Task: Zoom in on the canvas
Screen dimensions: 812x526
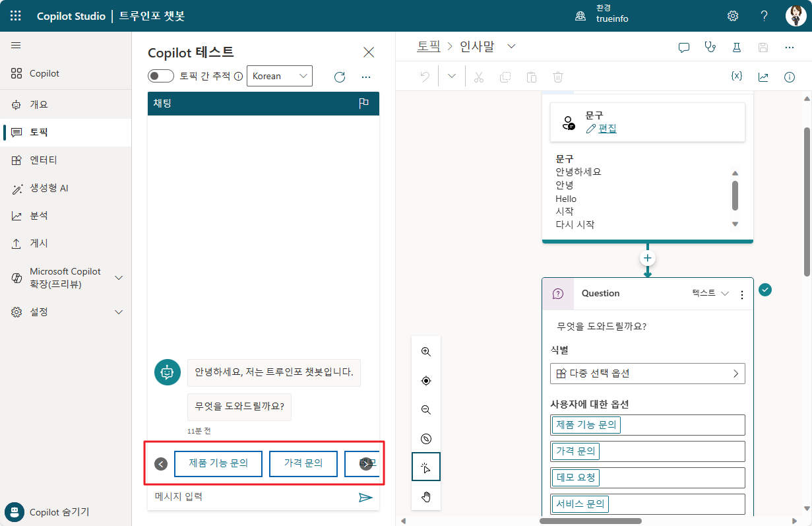Action: click(426, 352)
